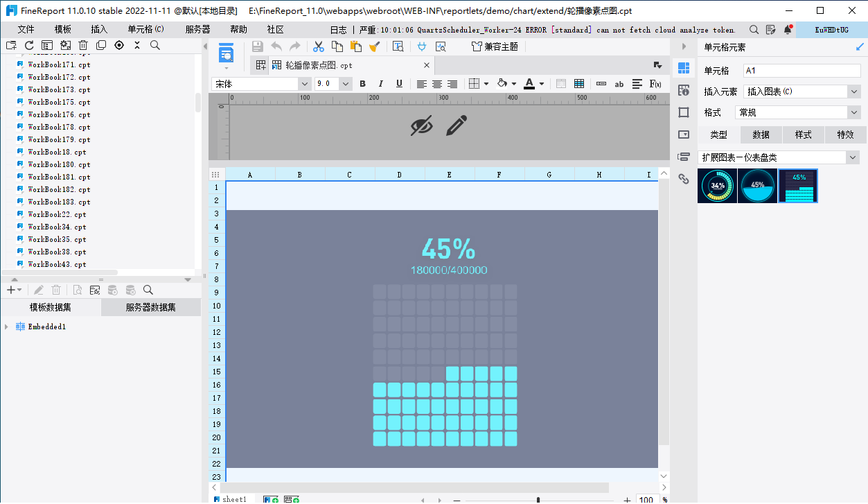The width and height of the screenshot is (868, 504).
Task: Switch to the 数据 tab
Action: coord(761,134)
